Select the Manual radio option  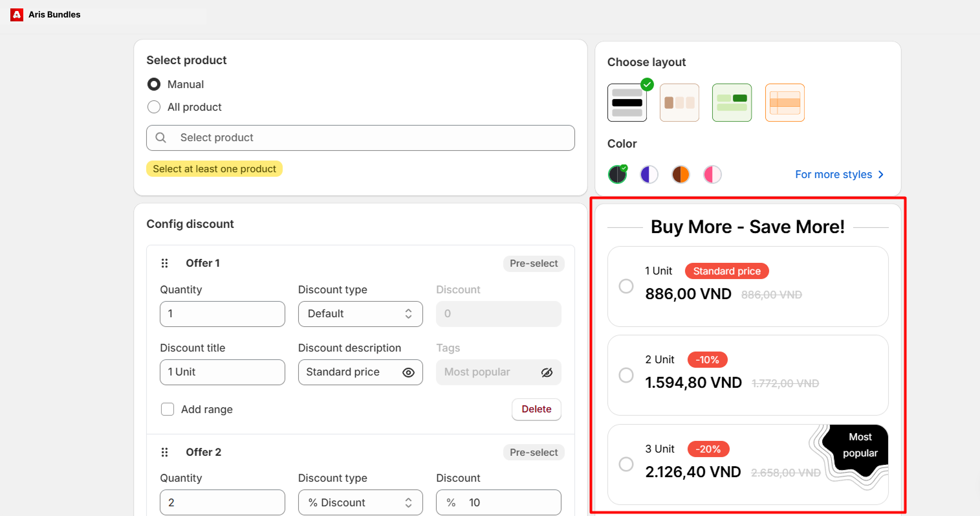point(154,84)
